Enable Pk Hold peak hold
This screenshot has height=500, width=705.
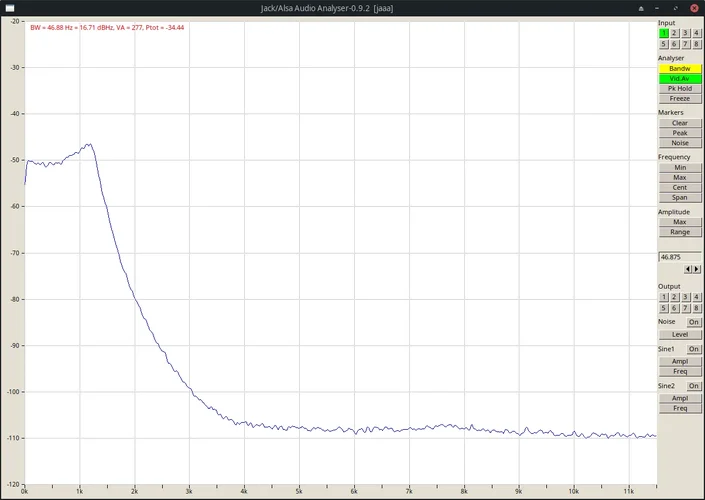(x=680, y=89)
